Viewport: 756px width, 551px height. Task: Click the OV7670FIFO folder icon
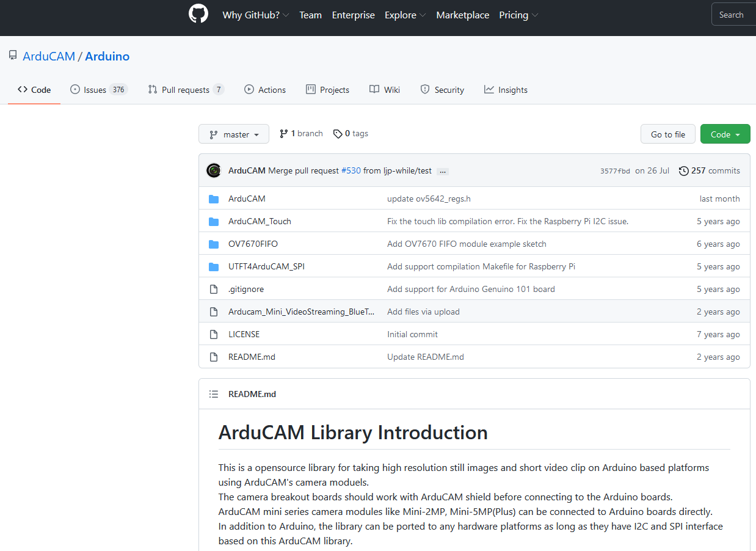(x=214, y=244)
